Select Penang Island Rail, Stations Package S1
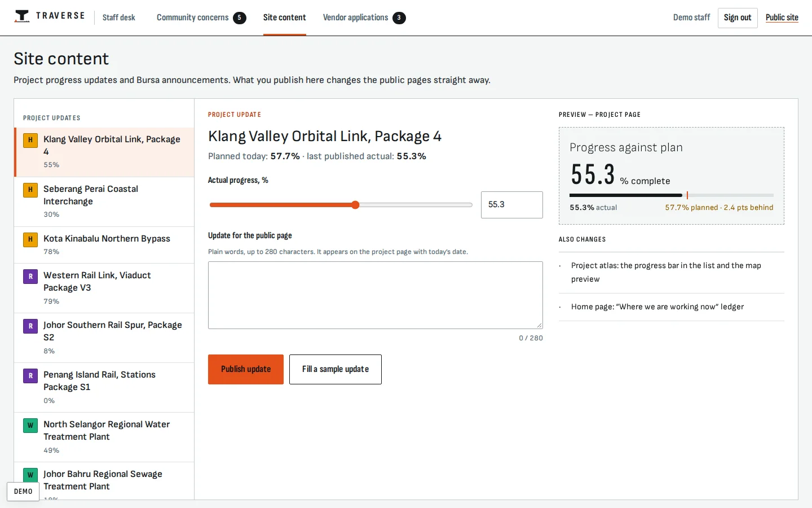812x508 pixels. point(104,388)
